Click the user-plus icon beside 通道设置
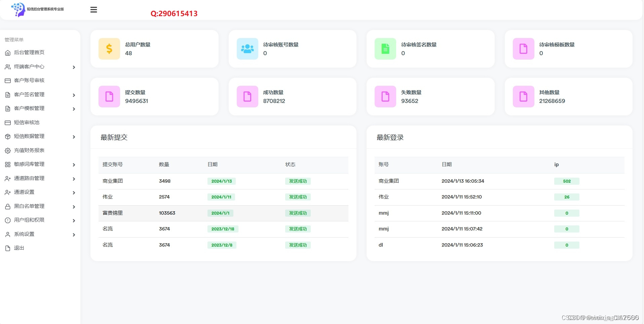The height and width of the screenshot is (324, 644). coord(8,192)
